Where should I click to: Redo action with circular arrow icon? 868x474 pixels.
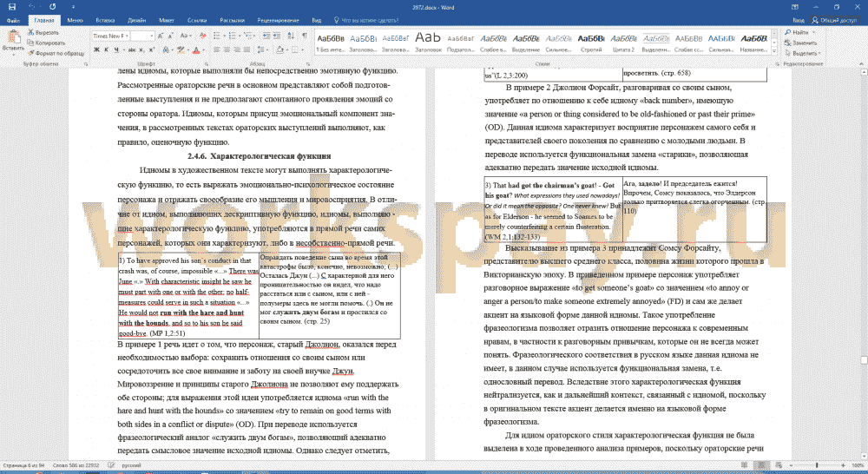(x=53, y=7)
